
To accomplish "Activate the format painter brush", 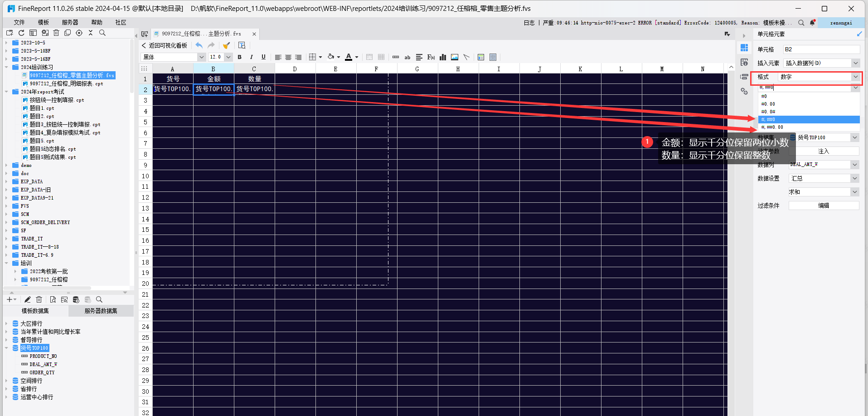I will pos(226,45).
